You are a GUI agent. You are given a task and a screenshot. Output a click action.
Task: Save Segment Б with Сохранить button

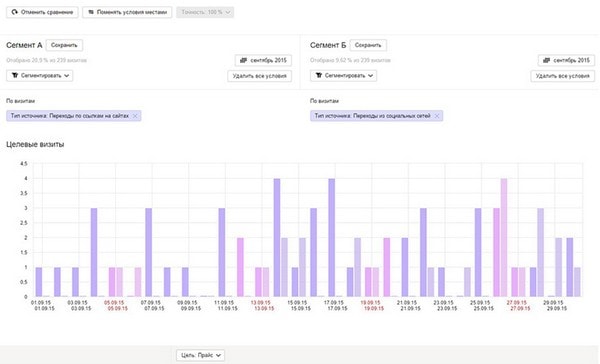[368, 45]
